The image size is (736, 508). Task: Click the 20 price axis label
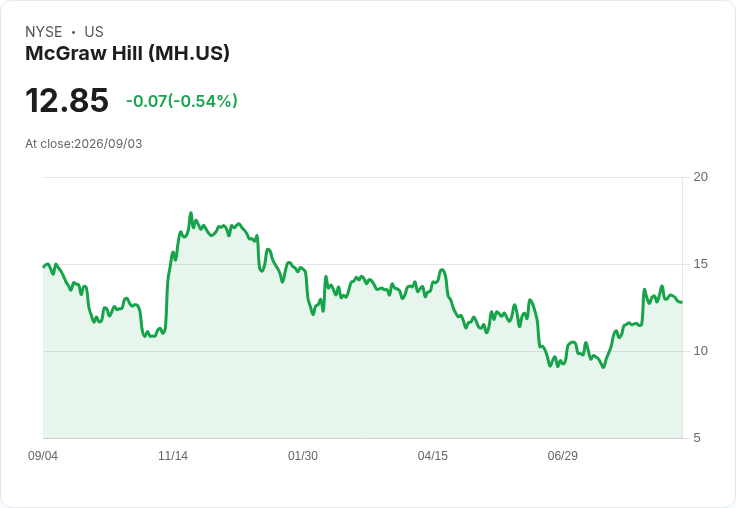pos(700,177)
